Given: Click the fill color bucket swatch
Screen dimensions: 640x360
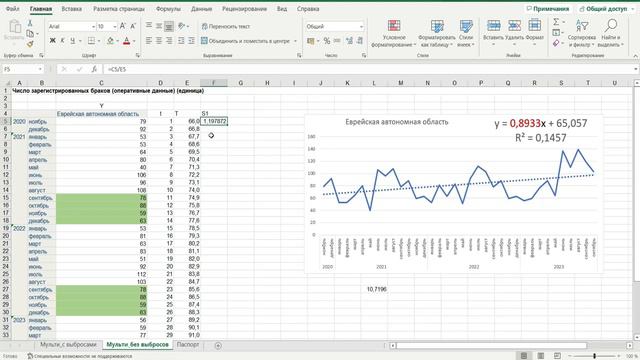Looking at the screenshot, I should (x=110, y=40).
